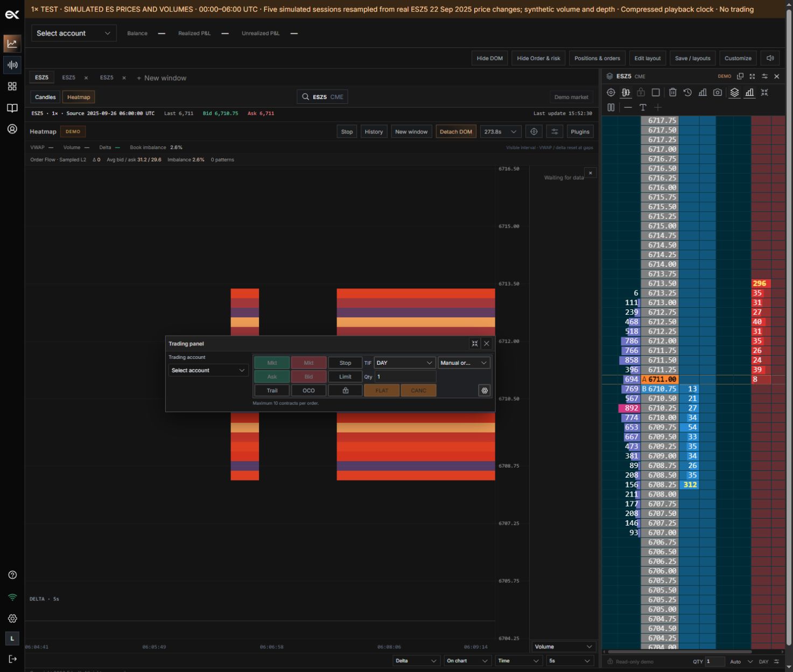Click the DOM camera snapshot icon
Image resolution: width=793 pixels, height=672 pixels.
[x=718, y=93]
